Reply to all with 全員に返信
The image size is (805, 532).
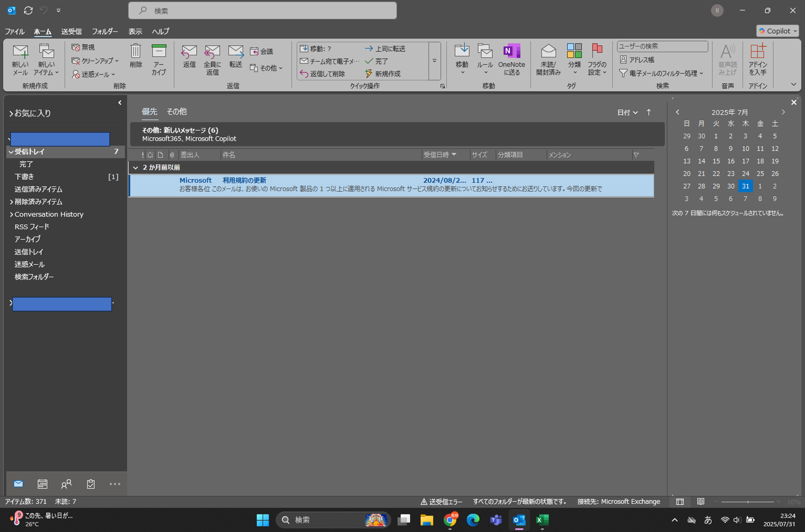click(x=212, y=60)
